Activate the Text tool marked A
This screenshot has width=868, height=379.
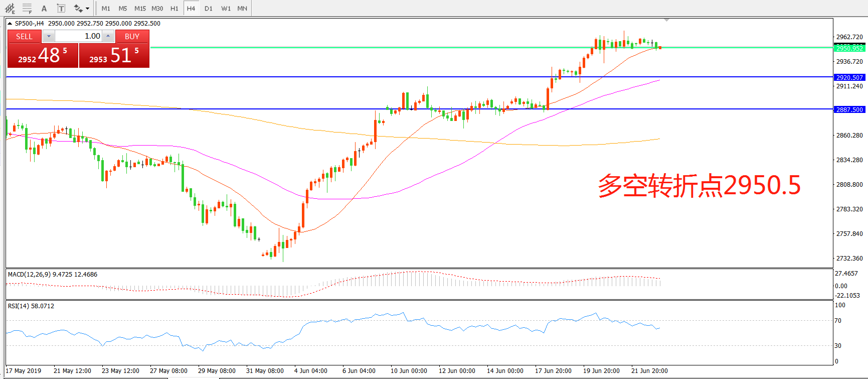click(x=44, y=9)
